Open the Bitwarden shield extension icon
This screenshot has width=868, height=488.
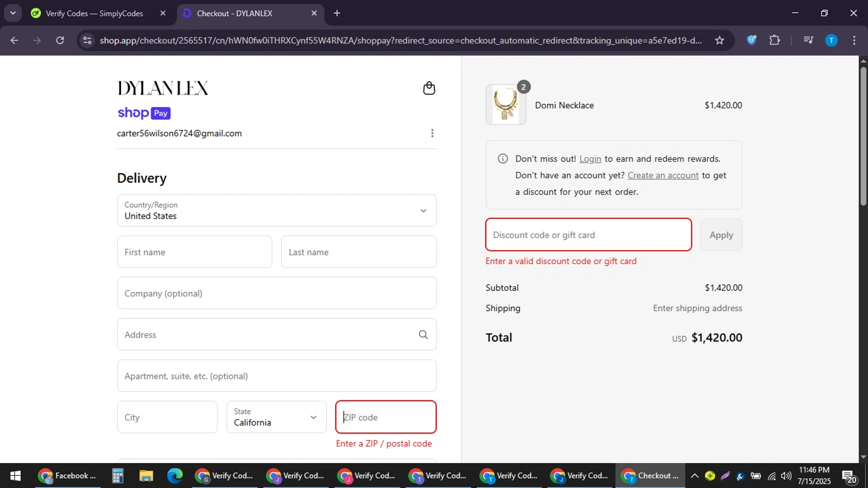(x=751, y=41)
